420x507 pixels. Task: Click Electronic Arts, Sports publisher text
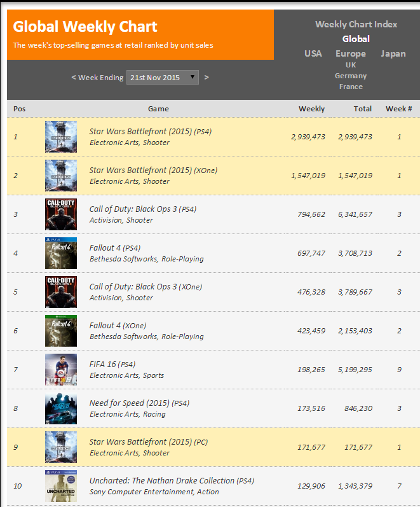(x=126, y=375)
